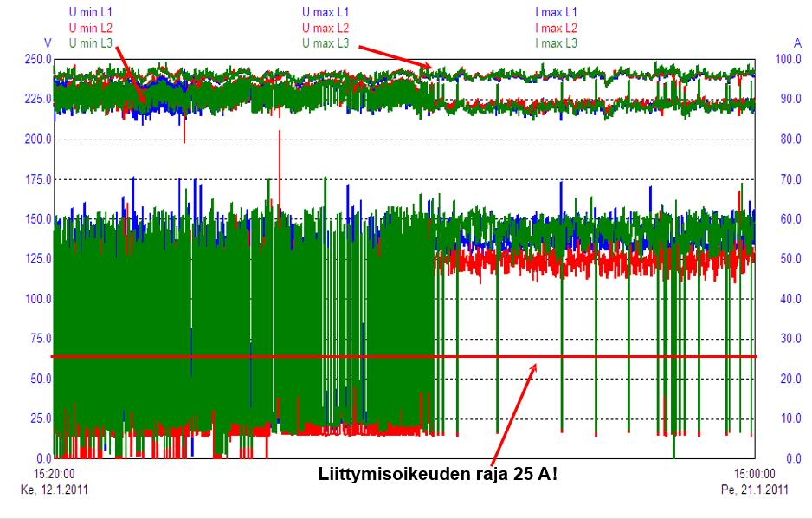Click the I max L2 legend label

click(x=556, y=28)
